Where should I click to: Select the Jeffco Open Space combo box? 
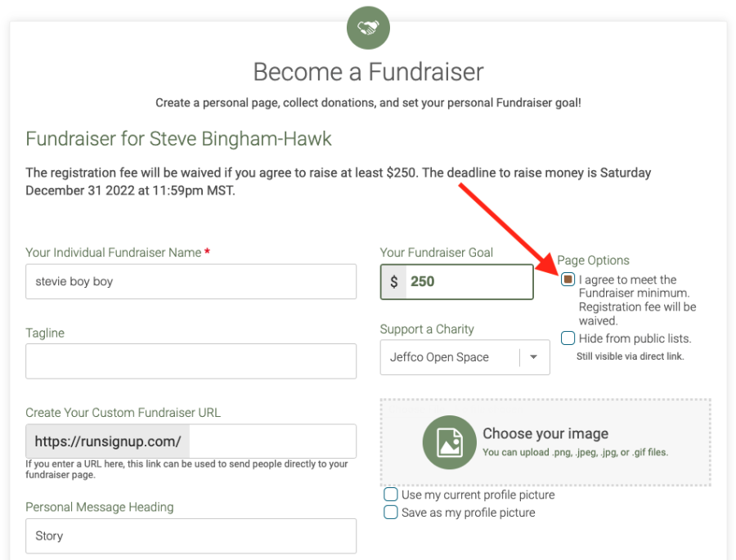[x=450, y=357]
